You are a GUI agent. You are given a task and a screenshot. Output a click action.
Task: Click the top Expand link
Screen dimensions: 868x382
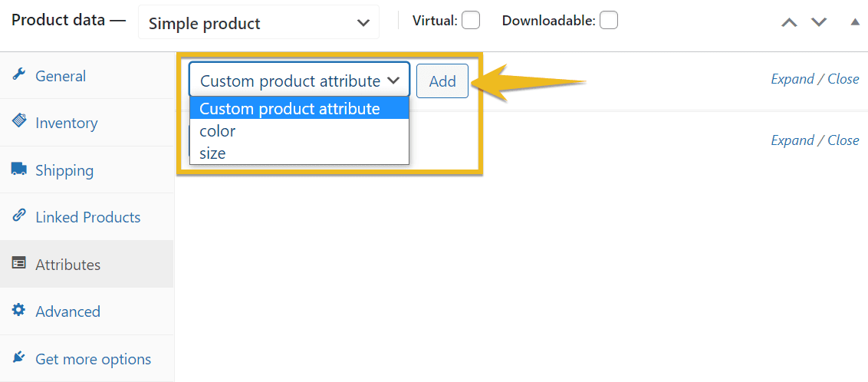pos(792,78)
